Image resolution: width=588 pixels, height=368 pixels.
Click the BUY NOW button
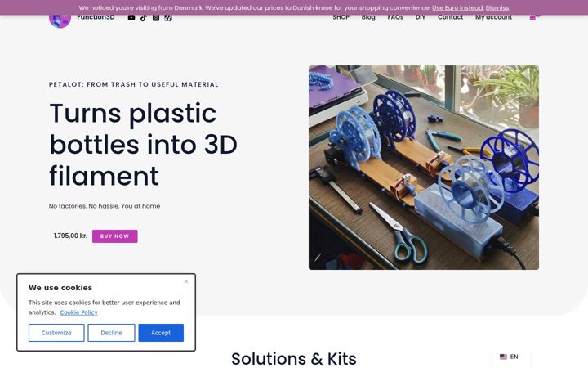click(x=115, y=236)
